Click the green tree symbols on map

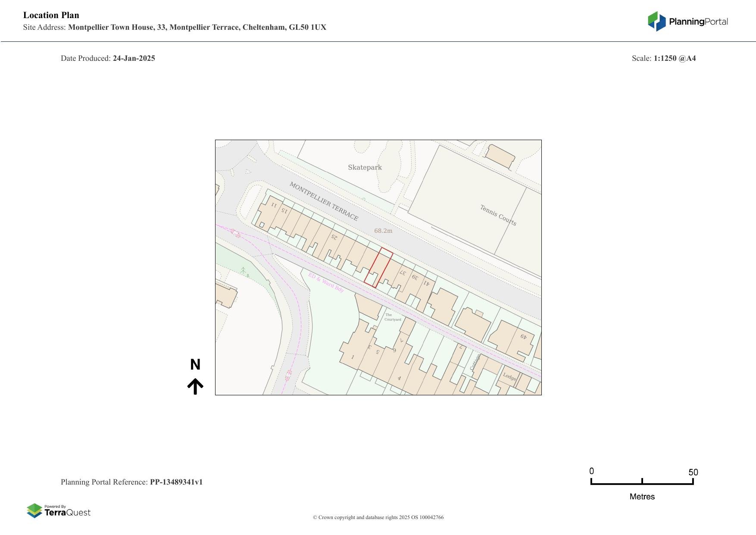click(244, 272)
